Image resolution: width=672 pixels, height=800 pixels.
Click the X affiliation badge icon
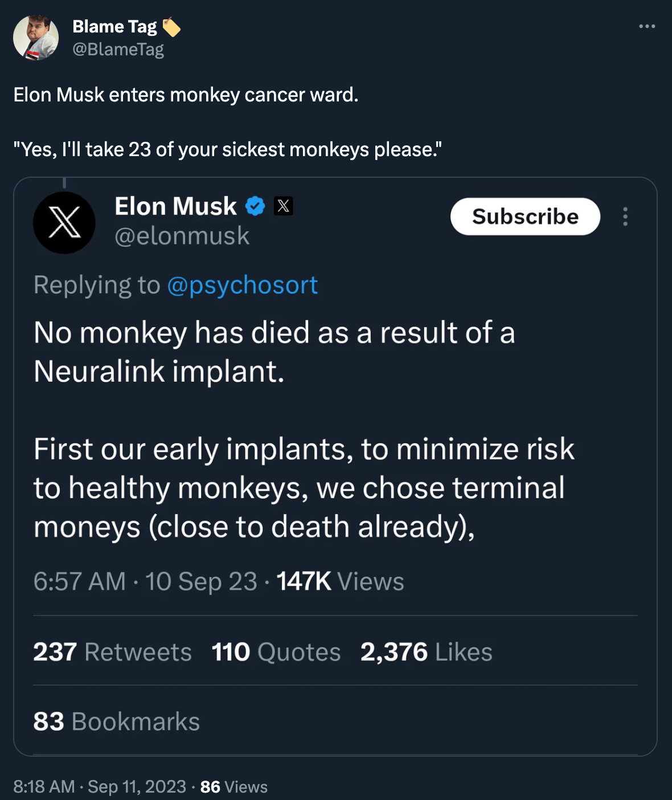(283, 206)
